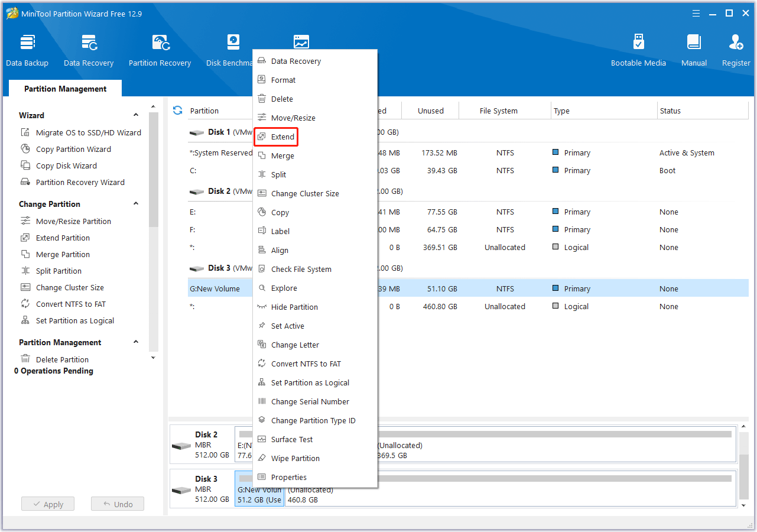Viewport: 757px width, 532px height.
Task: Click the disk map scroll down arrow
Action: pos(743,506)
